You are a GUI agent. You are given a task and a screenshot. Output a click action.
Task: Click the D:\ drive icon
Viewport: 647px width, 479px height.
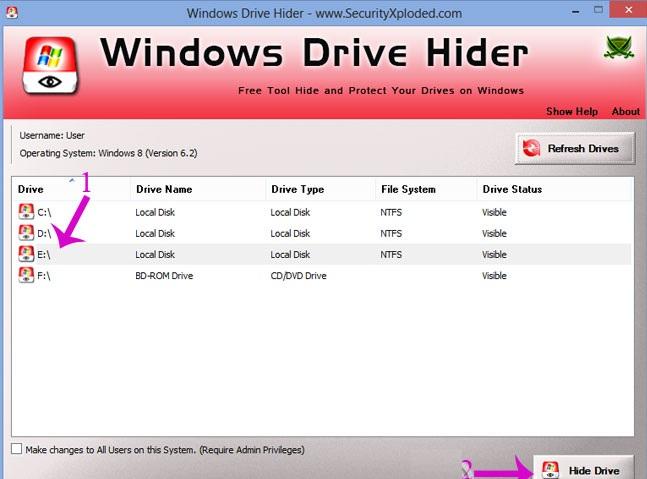pyautogui.click(x=26, y=233)
